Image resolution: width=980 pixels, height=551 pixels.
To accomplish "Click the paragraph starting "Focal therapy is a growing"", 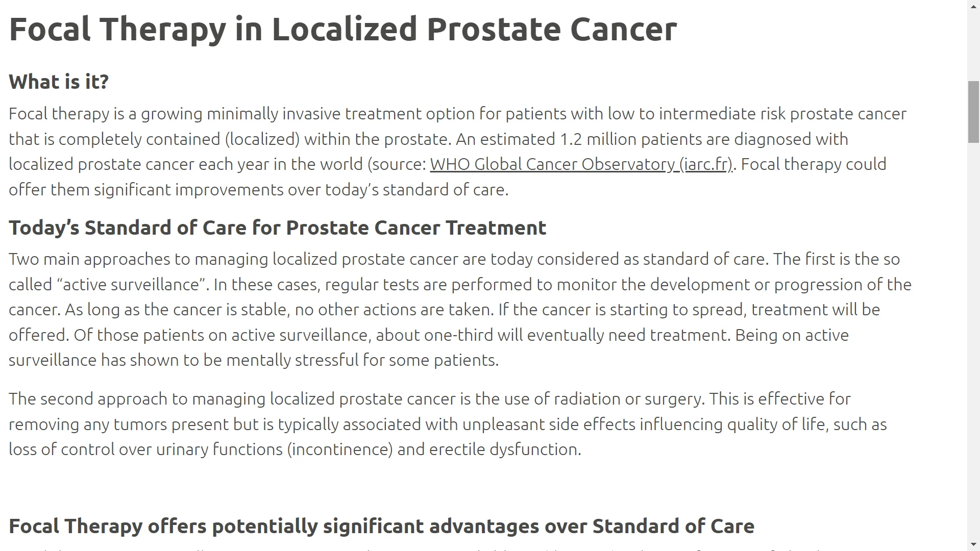I will [x=458, y=152].
